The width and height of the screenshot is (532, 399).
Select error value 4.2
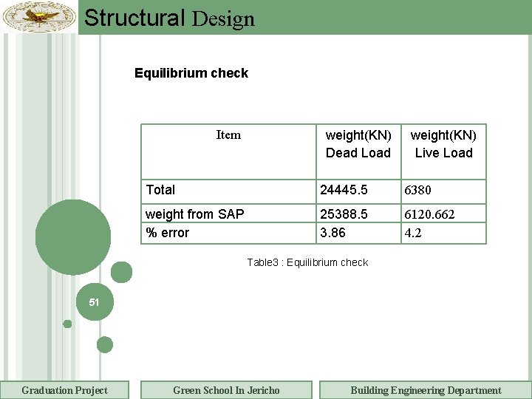point(413,233)
